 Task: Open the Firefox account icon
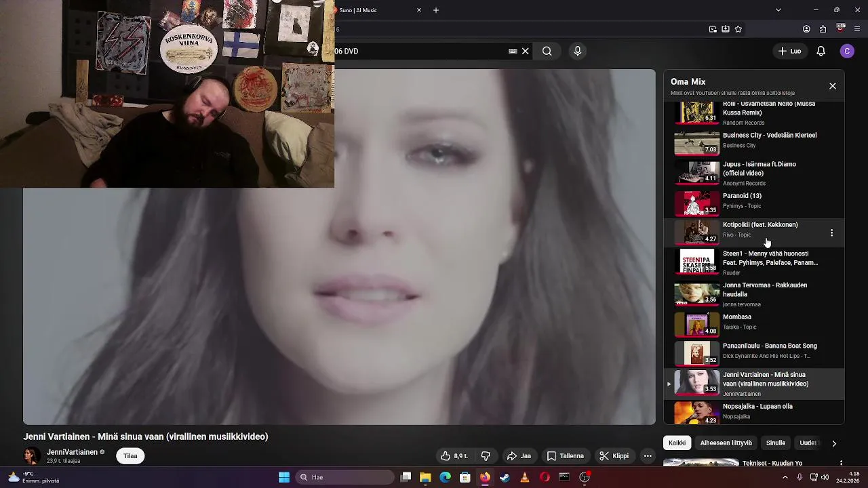point(806,29)
